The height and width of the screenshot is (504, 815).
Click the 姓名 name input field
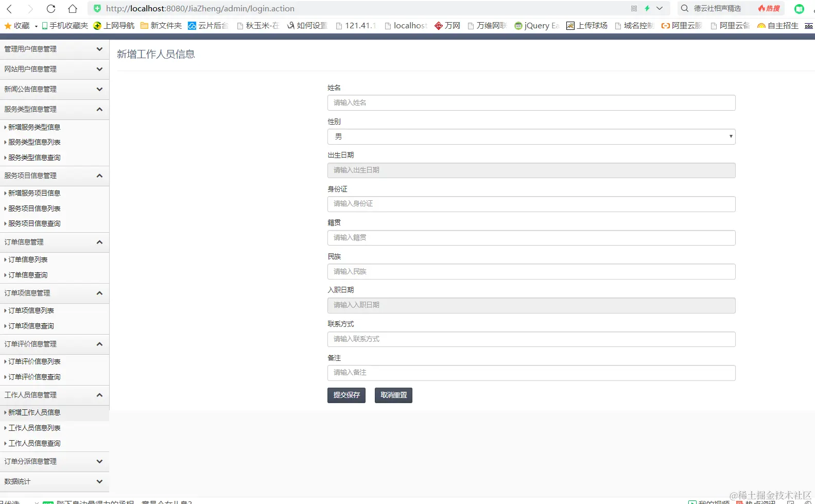click(x=531, y=103)
